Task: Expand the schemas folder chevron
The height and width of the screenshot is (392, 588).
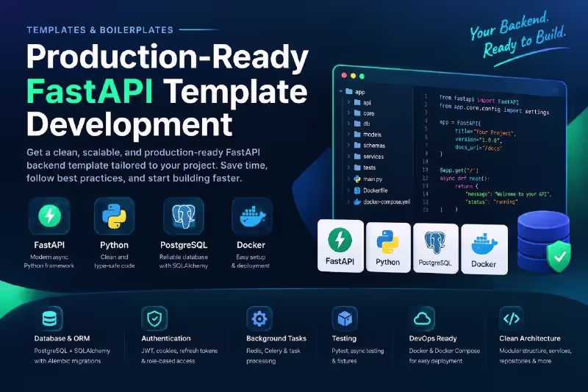Action: click(348, 145)
